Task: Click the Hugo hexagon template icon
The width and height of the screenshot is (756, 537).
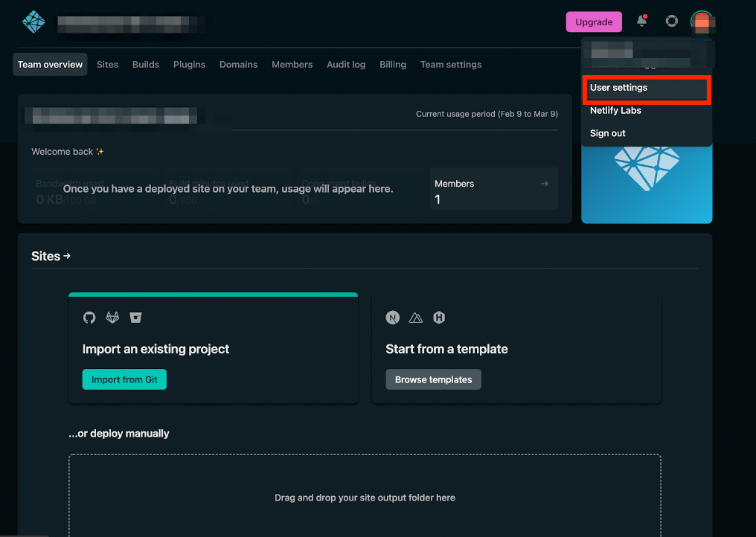Action: pyautogui.click(x=439, y=318)
